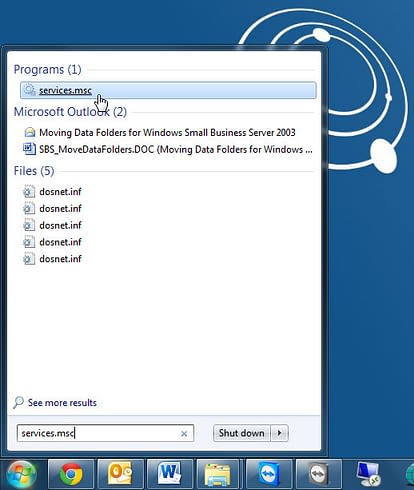
Task: Open Microsoft Word from the taskbar
Action: coord(170,474)
